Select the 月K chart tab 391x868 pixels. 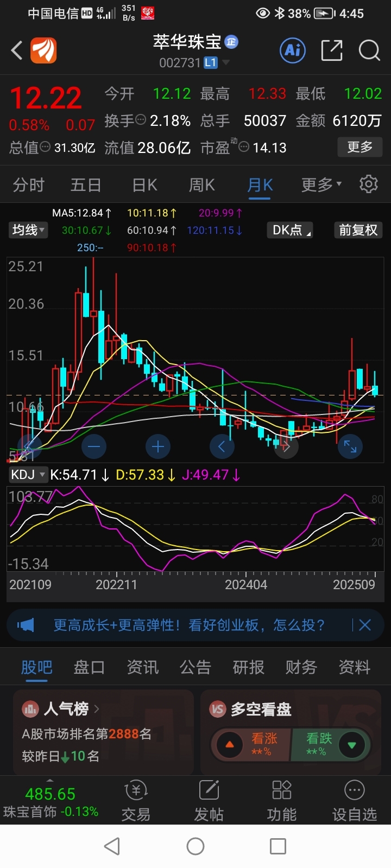coord(260,185)
